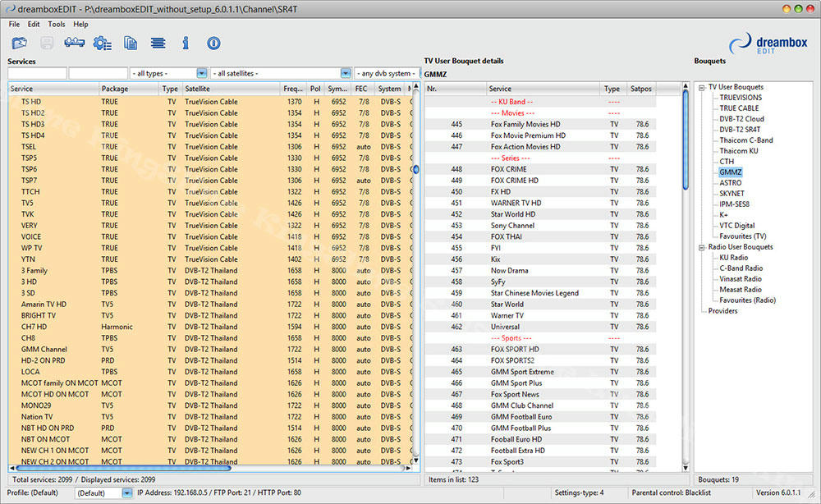Image resolution: width=821 pixels, height=504 pixels.
Task: Open the Help menu
Action: point(80,24)
